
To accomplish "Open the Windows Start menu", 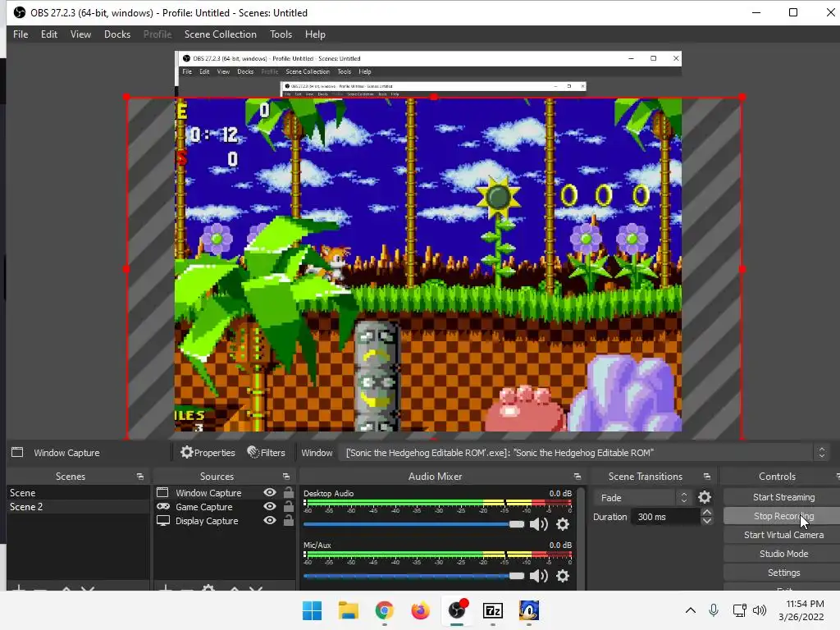I will coord(312,610).
